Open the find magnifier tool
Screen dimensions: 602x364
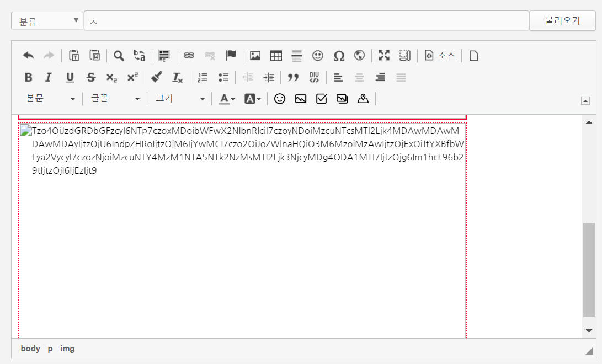119,55
